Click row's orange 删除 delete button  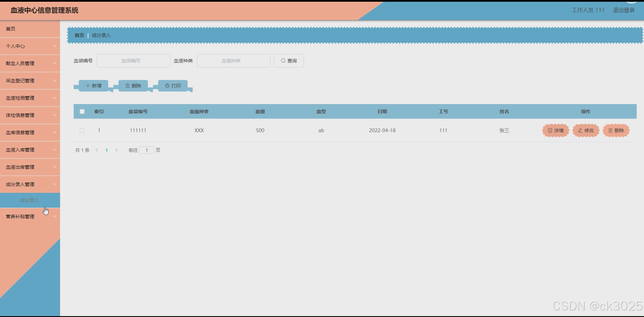pos(616,130)
